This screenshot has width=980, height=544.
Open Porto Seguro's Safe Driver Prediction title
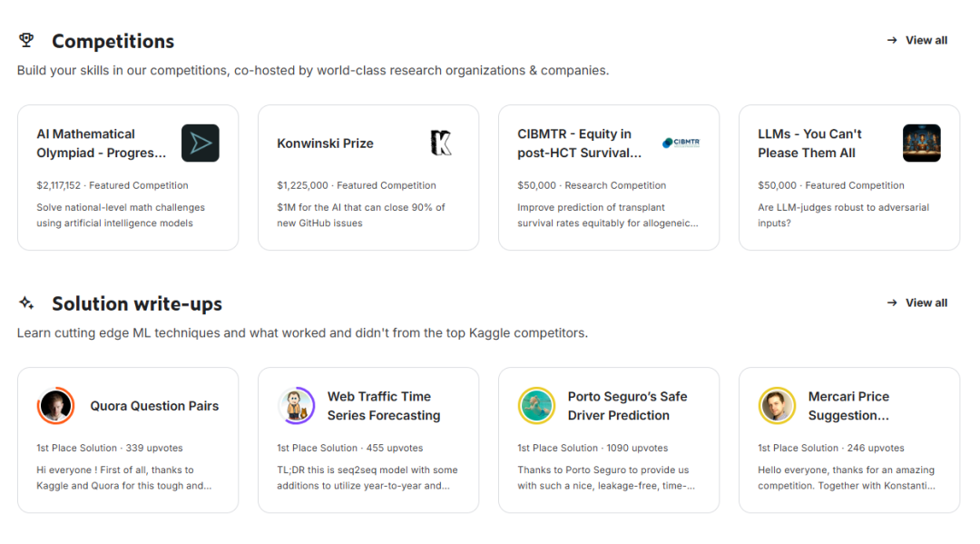(627, 406)
